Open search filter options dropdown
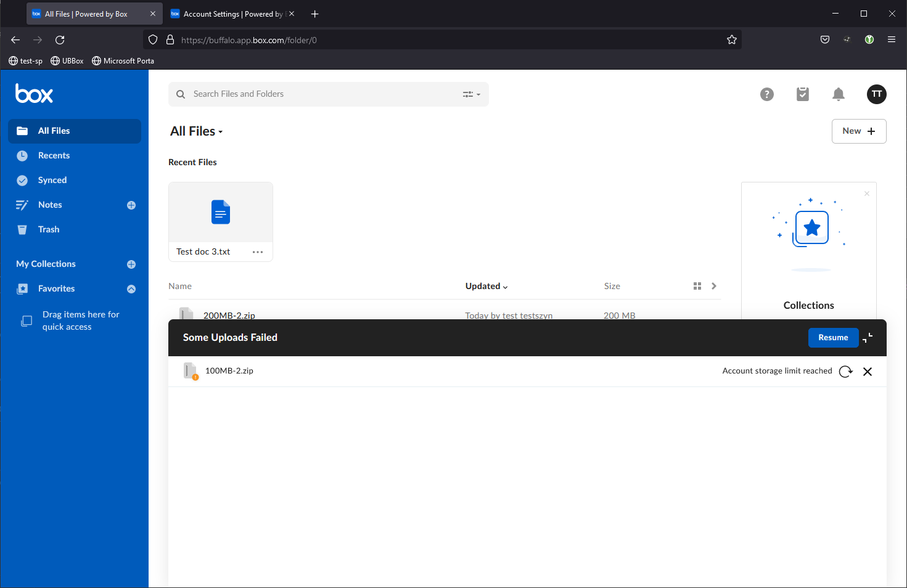The height and width of the screenshot is (588, 907). 472,94
